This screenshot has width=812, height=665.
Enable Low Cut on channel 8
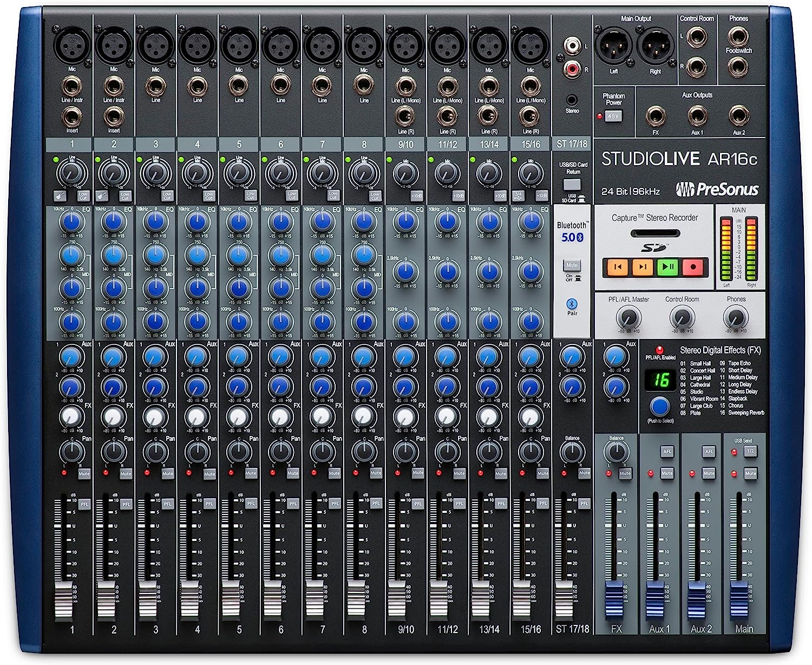pyautogui.click(x=375, y=195)
